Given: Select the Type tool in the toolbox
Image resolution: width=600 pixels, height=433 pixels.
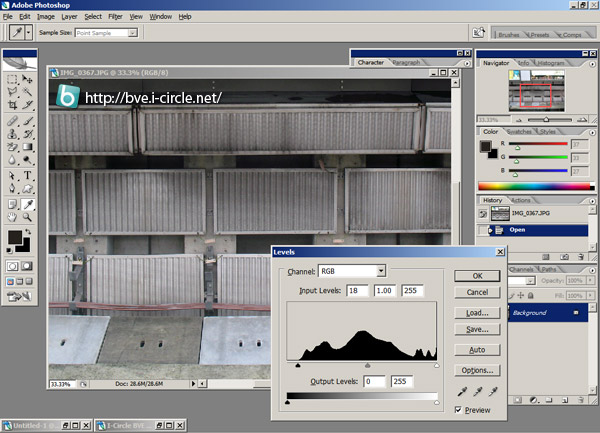Looking at the screenshot, I should [28, 174].
